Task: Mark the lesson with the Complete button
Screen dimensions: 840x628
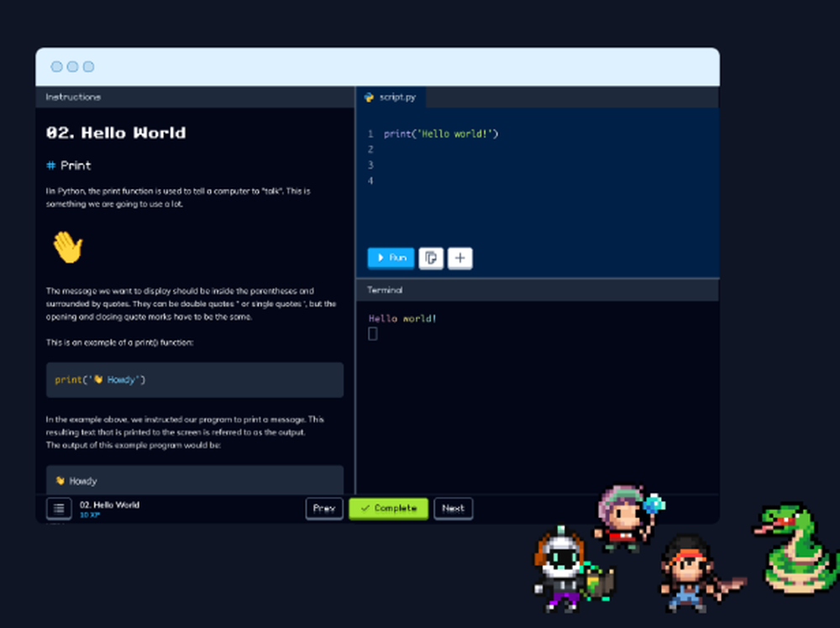Action: [388, 509]
